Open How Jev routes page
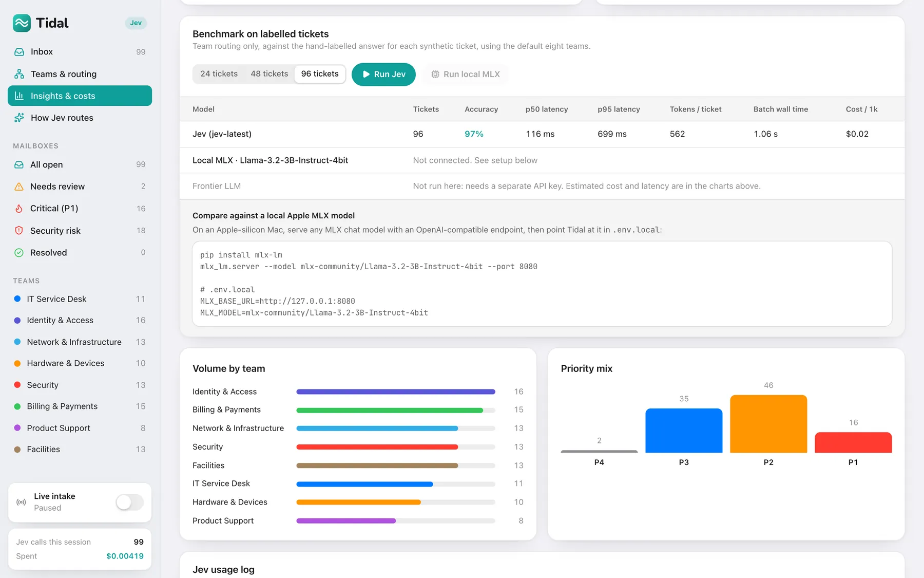924x578 pixels. (80, 118)
